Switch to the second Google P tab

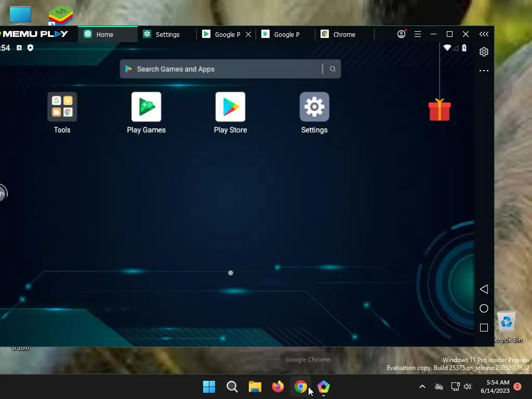pos(285,34)
